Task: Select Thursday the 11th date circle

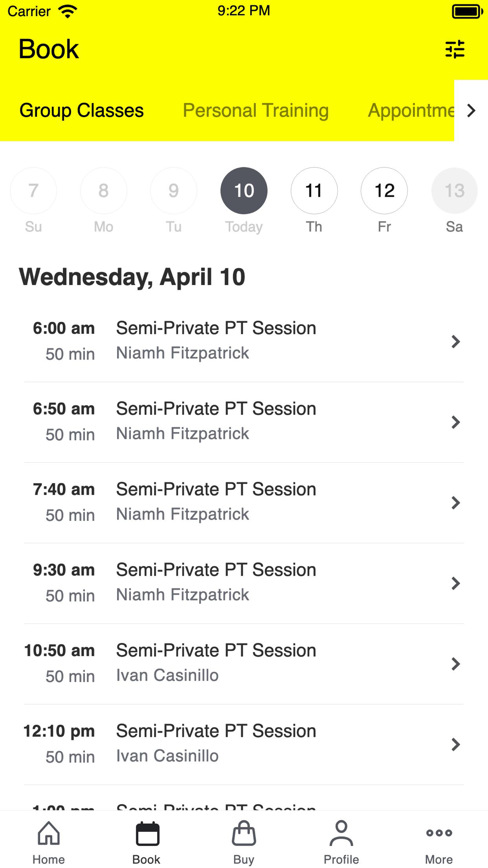Action: [314, 190]
